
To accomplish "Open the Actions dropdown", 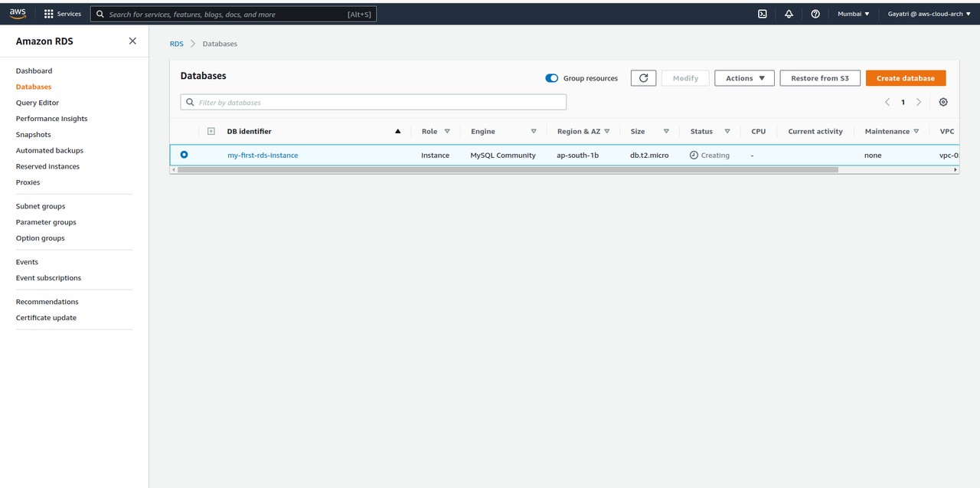I will point(744,78).
